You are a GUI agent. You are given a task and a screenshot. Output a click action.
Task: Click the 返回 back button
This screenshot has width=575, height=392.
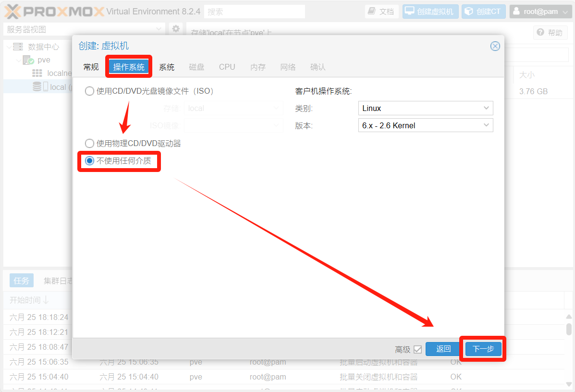[x=443, y=349]
